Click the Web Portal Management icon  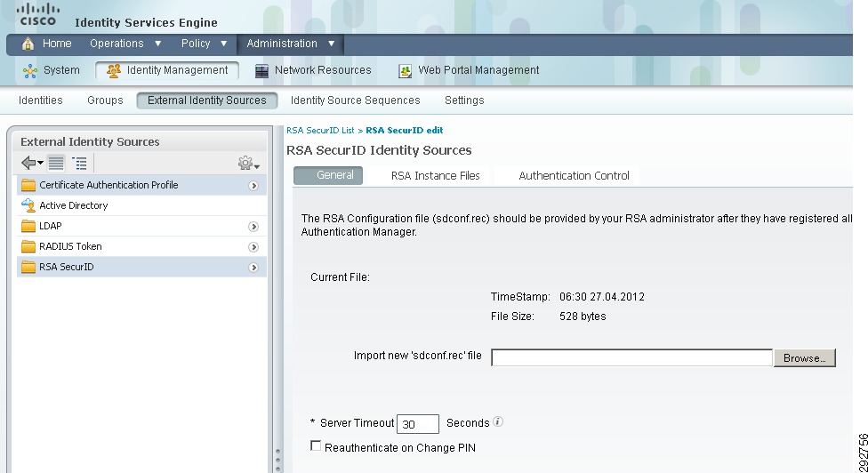click(406, 71)
